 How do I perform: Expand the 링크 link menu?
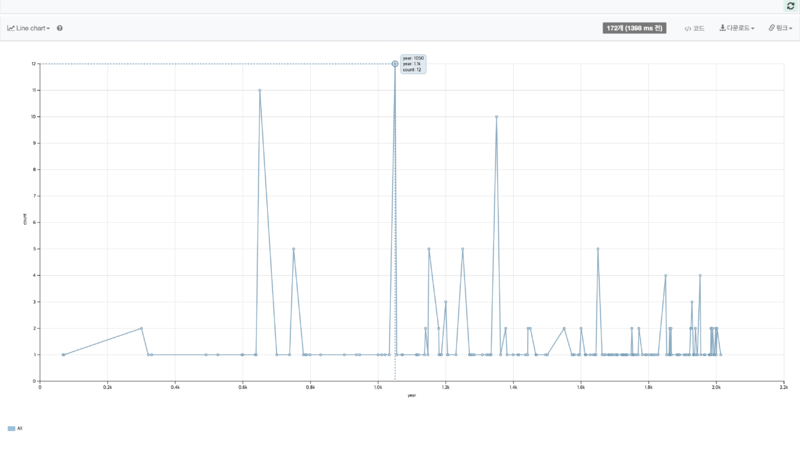(x=779, y=28)
